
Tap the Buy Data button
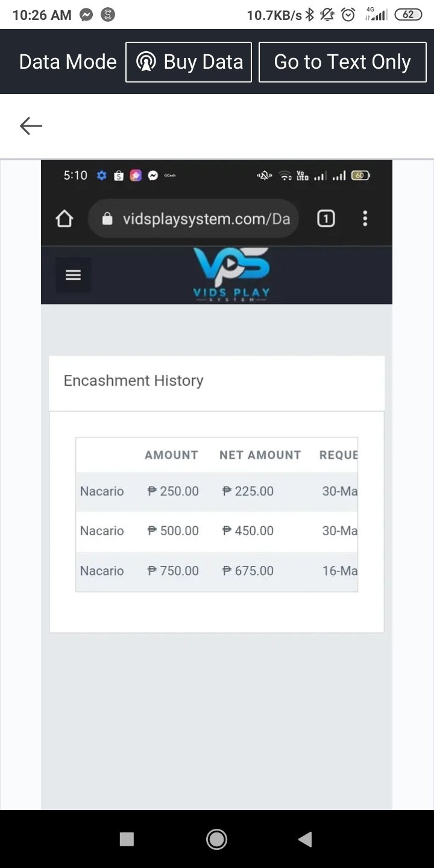(x=189, y=62)
